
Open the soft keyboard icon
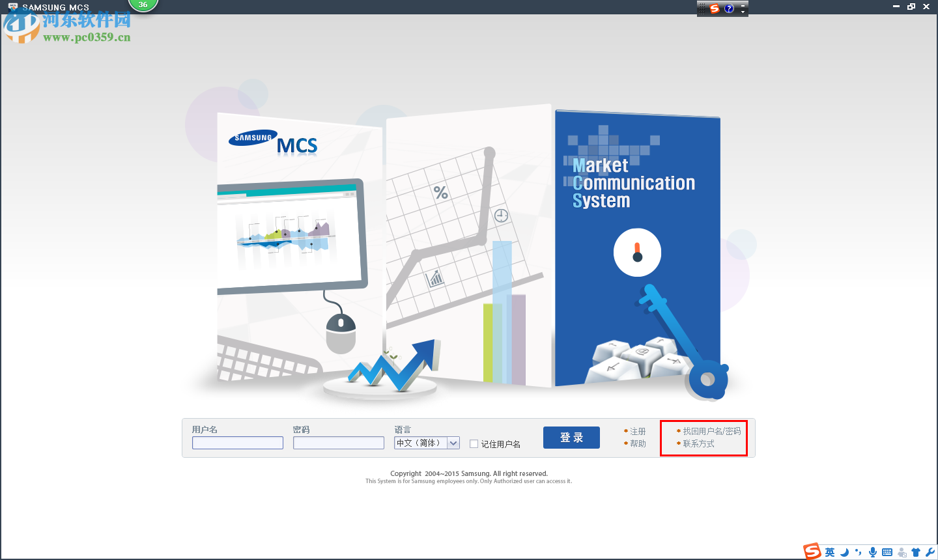pyautogui.click(x=887, y=552)
